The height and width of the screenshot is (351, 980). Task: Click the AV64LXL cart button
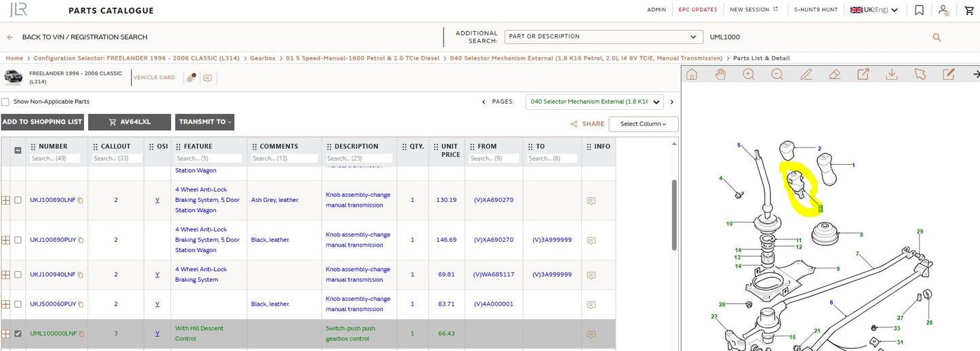click(x=130, y=122)
